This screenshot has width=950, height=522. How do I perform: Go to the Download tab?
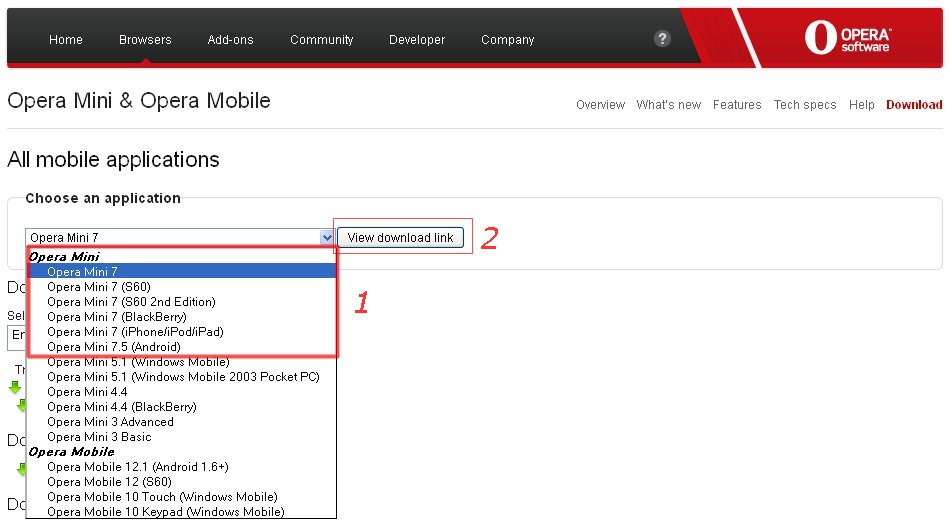(x=914, y=105)
